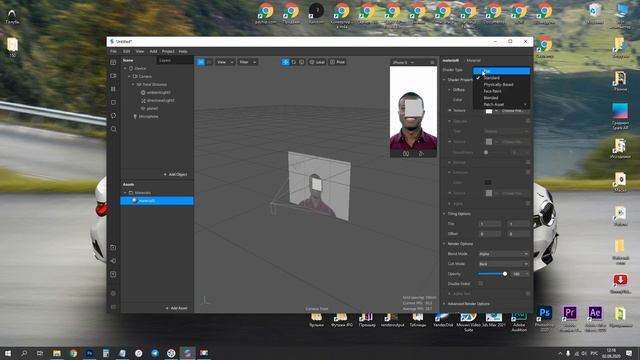Click the simulator bottom-right touch icon
640x360 pixels.
coord(421,153)
